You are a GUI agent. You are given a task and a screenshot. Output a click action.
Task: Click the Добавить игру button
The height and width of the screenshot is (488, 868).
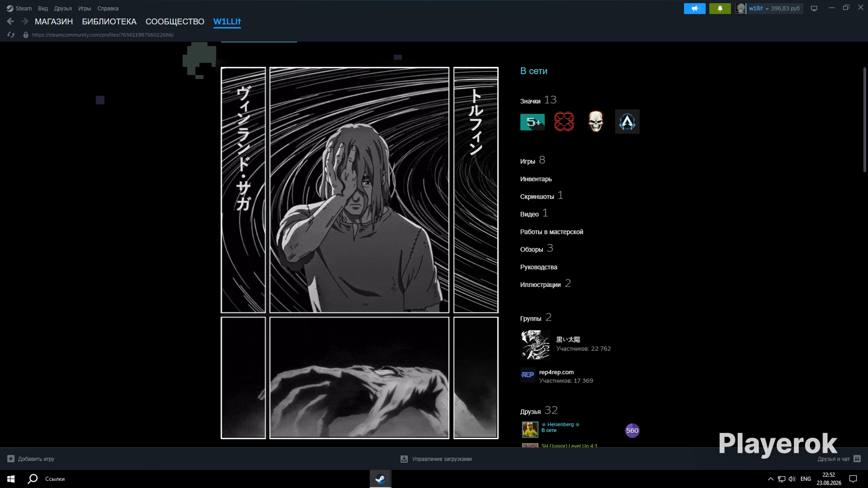tap(31, 459)
